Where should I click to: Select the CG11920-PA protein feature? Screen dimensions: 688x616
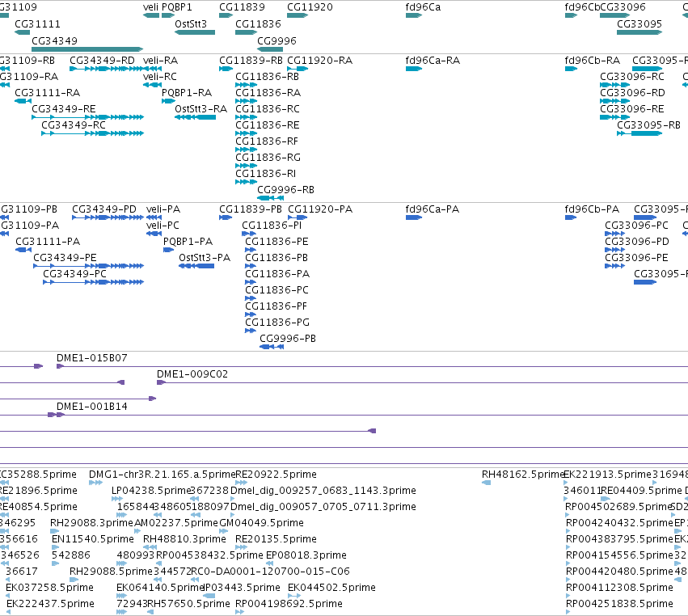[320, 209]
